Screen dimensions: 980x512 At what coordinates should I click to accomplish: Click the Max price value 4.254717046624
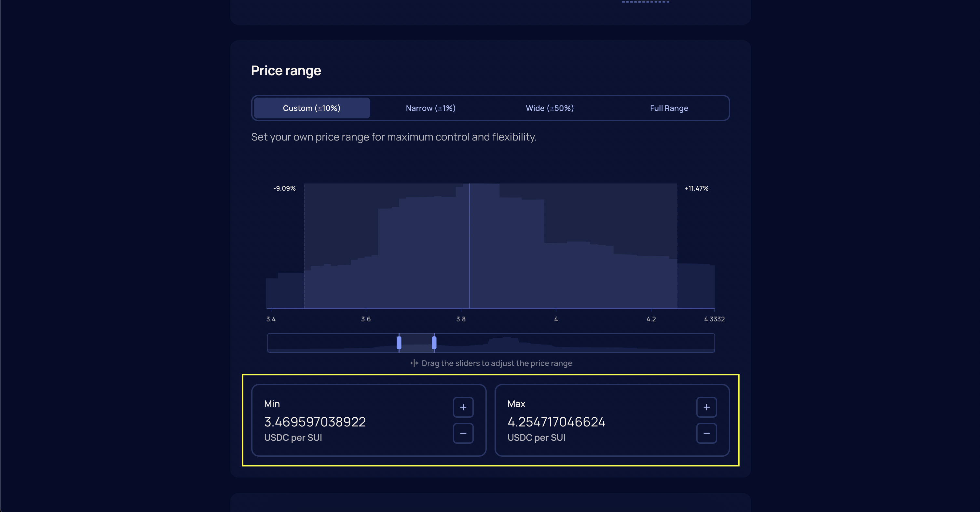coord(556,422)
